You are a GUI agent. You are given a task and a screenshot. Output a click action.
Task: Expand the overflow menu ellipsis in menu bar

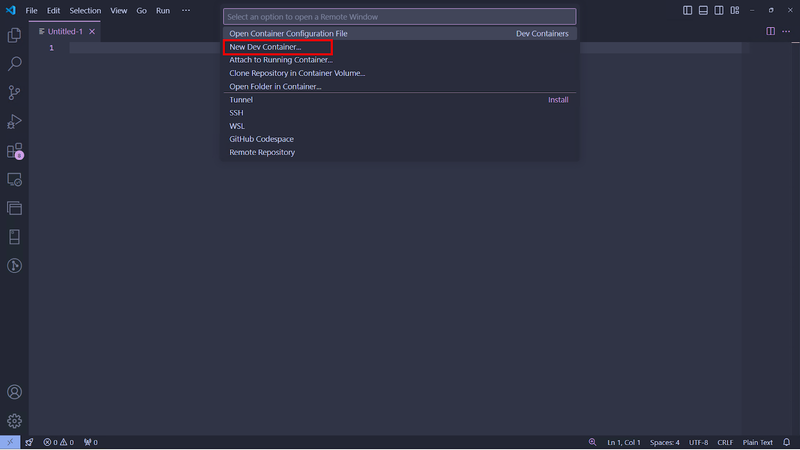pyautogui.click(x=186, y=10)
